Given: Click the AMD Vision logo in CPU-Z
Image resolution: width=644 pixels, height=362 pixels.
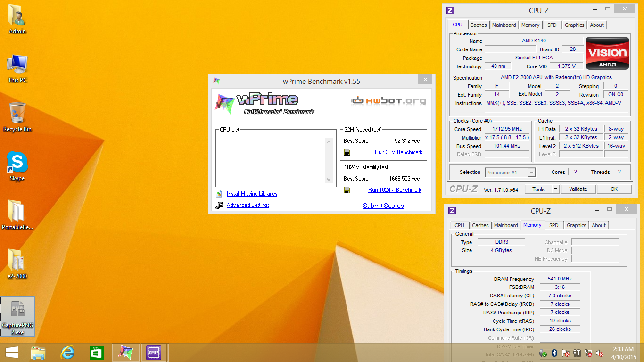Looking at the screenshot, I should point(607,53).
